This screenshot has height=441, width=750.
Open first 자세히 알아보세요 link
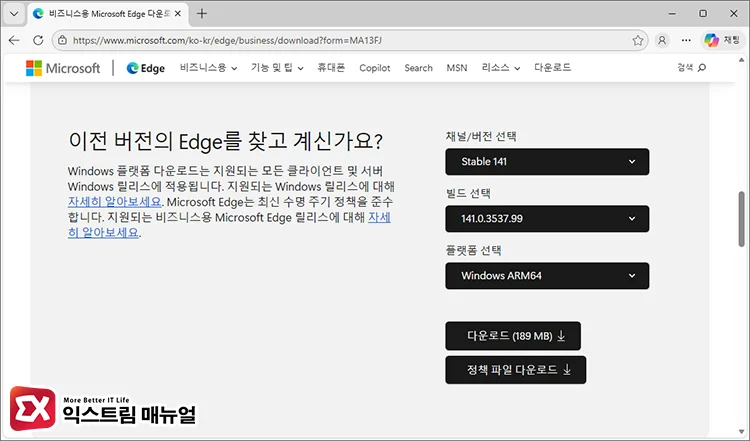click(x=114, y=202)
